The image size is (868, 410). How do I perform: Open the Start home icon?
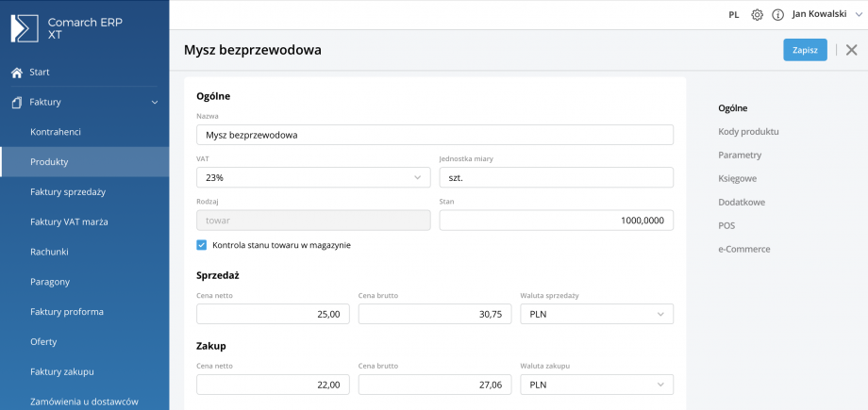pos(17,73)
